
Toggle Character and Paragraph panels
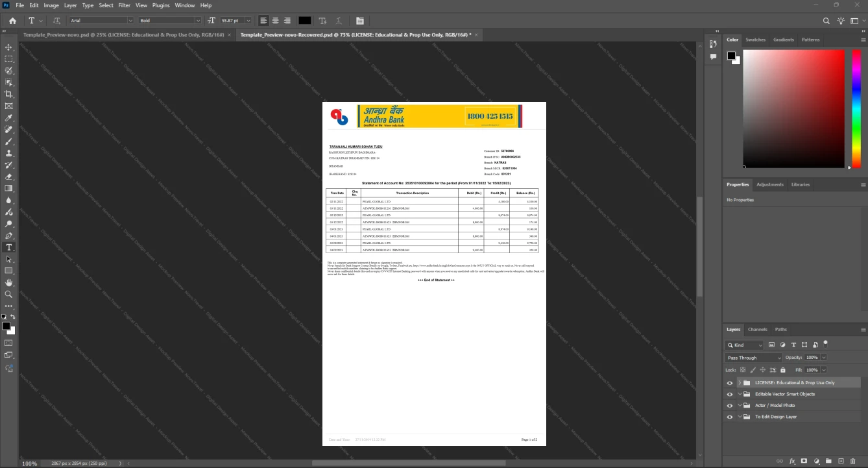pyautogui.click(x=360, y=21)
